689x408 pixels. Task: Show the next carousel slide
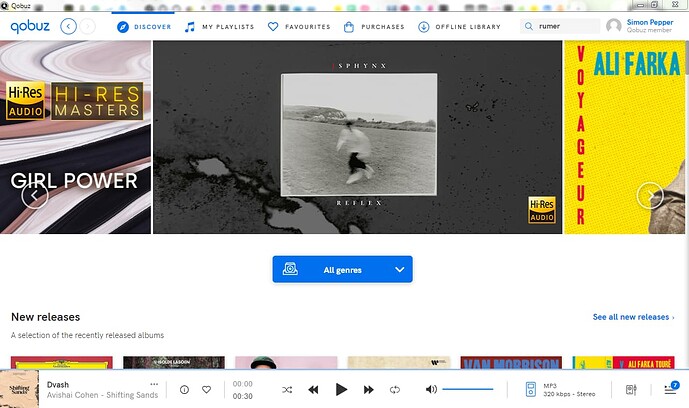(650, 195)
